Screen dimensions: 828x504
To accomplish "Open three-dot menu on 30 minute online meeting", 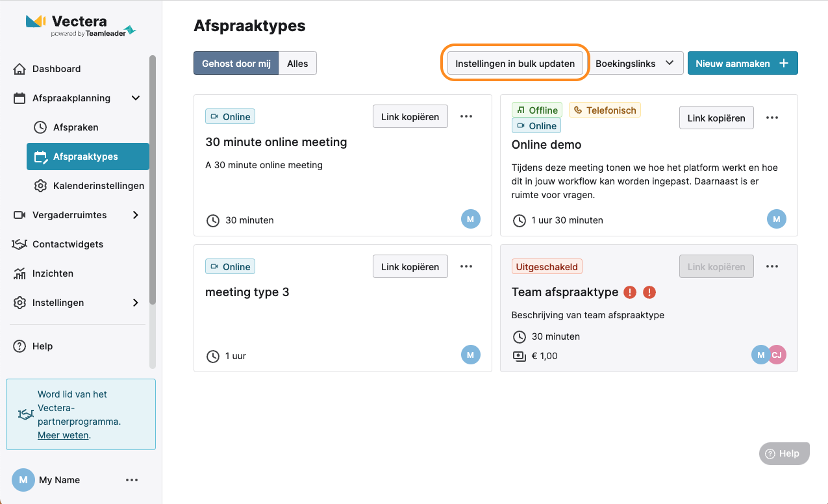I will tap(466, 116).
